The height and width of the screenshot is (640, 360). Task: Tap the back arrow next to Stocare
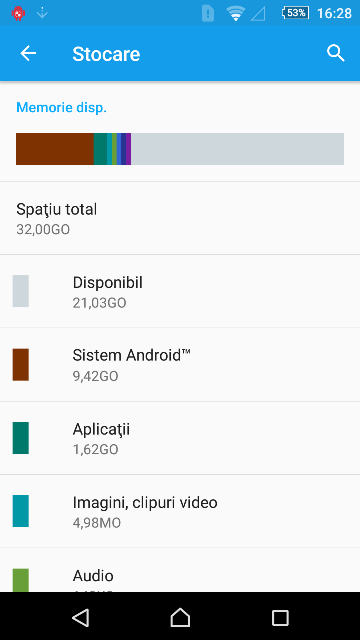tap(28, 53)
